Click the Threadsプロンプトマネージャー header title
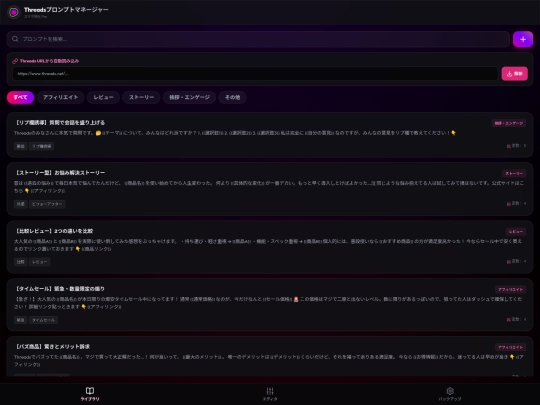Image resolution: width=540 pixels, height=405 pixels. (x=66, y=10)
